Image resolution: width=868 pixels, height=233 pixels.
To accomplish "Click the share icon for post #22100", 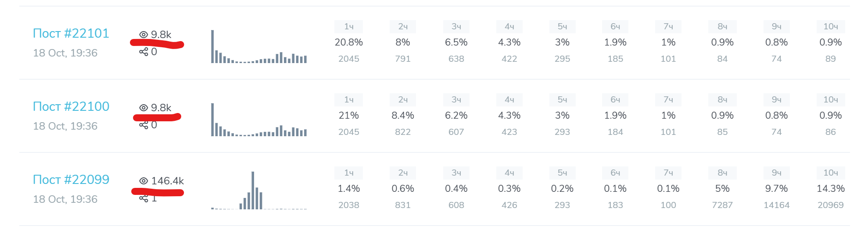I will pyautogui.click(x=143, y=125).
